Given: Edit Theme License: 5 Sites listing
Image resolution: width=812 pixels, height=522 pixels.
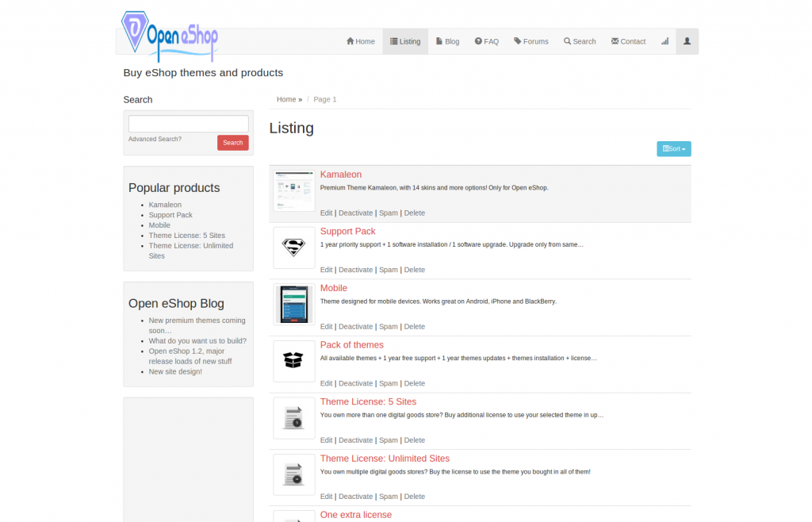Looking at the screenshot, I should tap(326, 440).
